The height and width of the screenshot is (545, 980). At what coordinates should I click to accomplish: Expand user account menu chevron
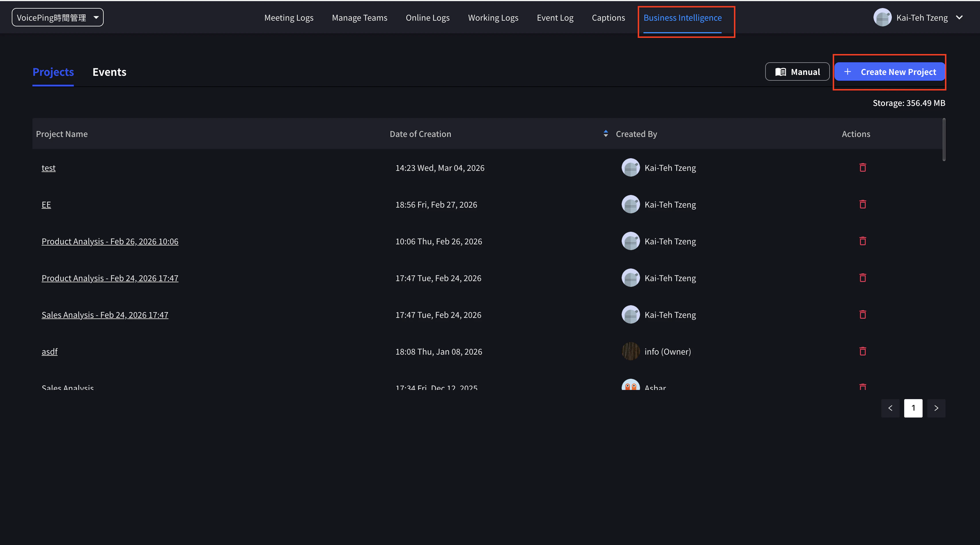click(959, 18)
